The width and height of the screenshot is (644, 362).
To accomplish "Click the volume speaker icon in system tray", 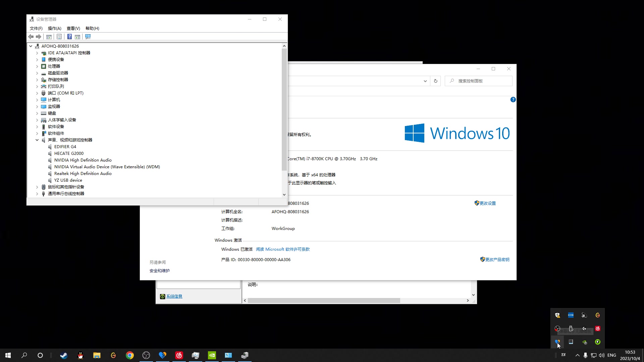I will pos(602,355).
